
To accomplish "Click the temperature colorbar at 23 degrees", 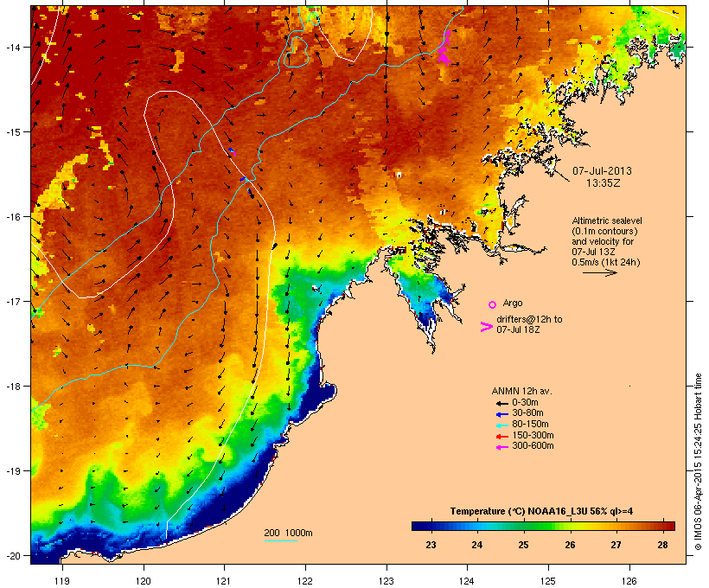I will (x=431, y=526).
